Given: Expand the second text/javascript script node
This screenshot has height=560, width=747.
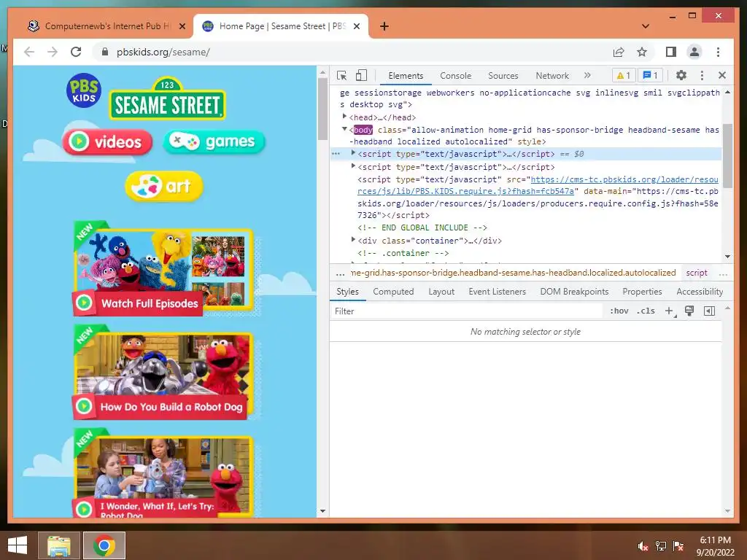Looking at the screenshot, I should [x=353, y=166].
